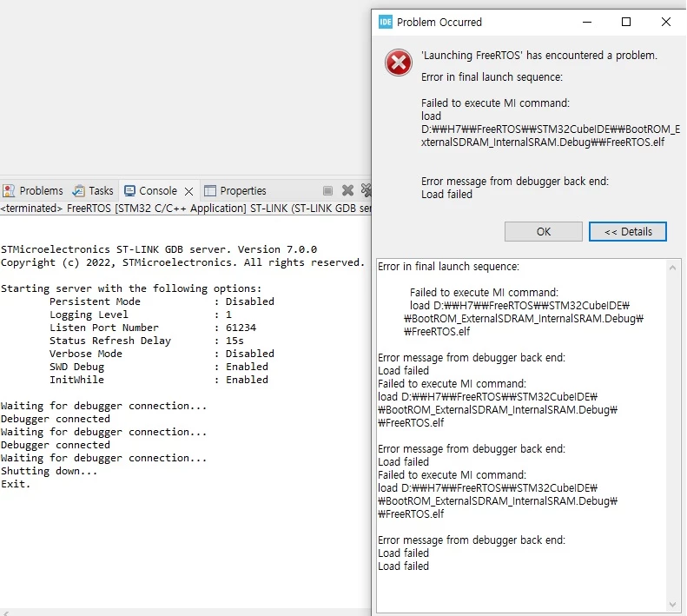Screen dimensions: 687x616
Task: Click the 'Status Refresh Delay' line in console
Action: [146, 341]
